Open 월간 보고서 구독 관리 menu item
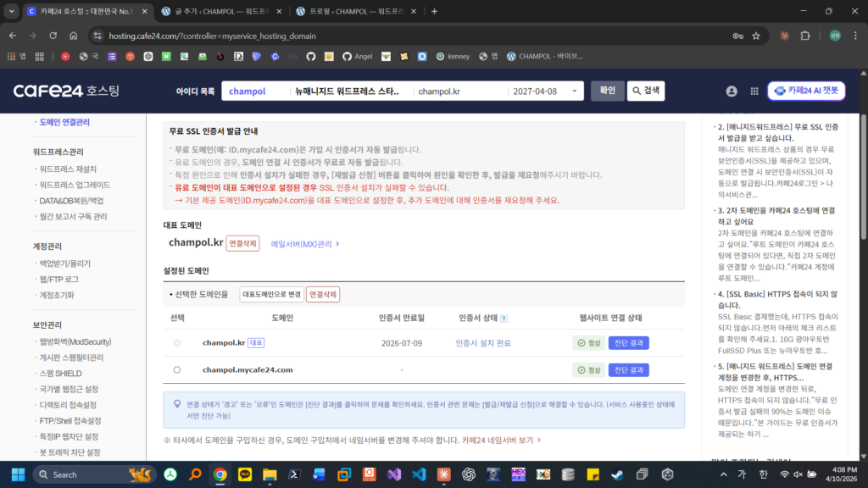The image size is (868, 488). click(x=73, y=216)
